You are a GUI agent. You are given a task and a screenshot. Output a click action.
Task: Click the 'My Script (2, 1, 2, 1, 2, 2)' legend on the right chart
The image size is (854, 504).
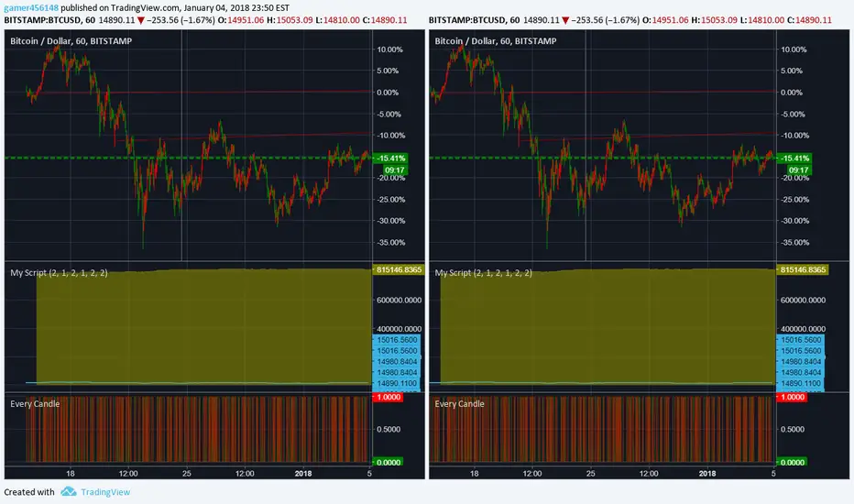click(x=484, y=272)
